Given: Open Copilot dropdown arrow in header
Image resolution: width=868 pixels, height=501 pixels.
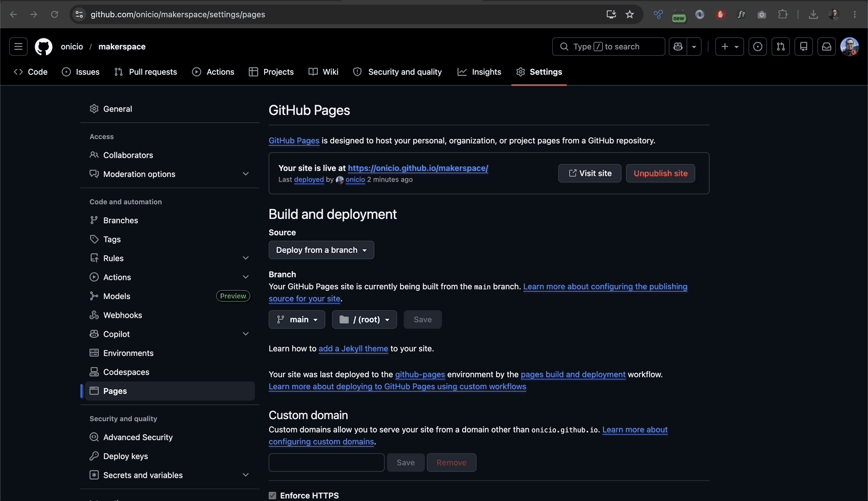Looking at the screenshot, I should (x=694, y=47).
